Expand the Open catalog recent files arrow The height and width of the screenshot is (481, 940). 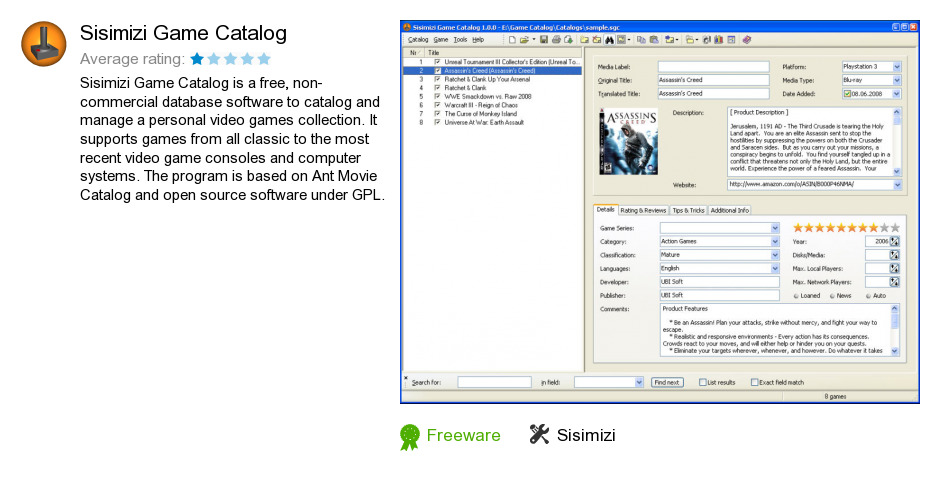point(534,40)
